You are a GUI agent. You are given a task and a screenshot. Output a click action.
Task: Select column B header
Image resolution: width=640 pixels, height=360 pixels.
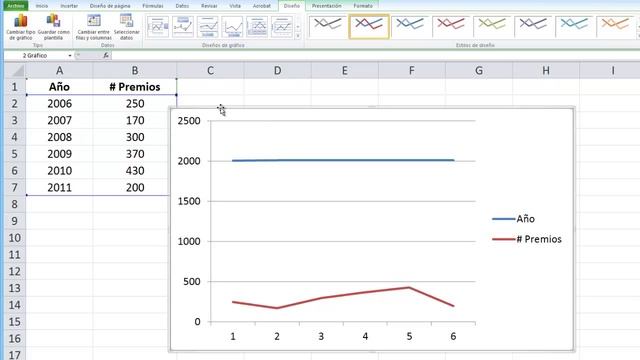coord(135,71)
